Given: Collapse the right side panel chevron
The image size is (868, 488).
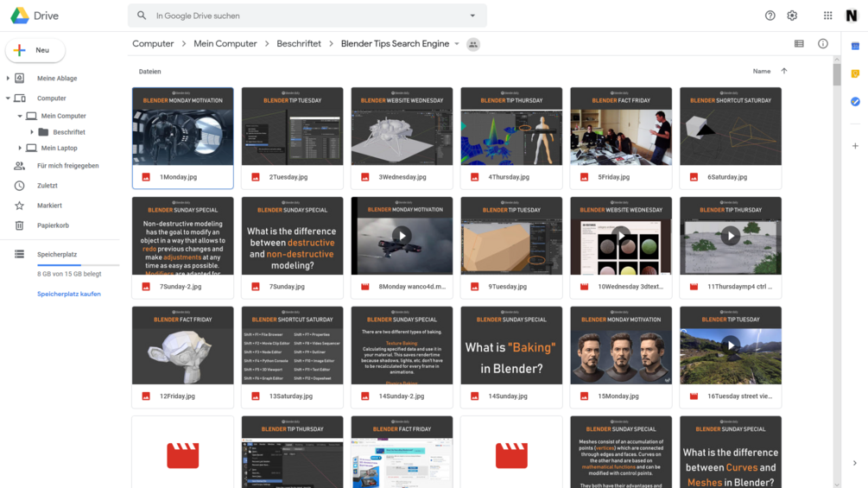Looking at the screenshot, I should pos(855,463).
